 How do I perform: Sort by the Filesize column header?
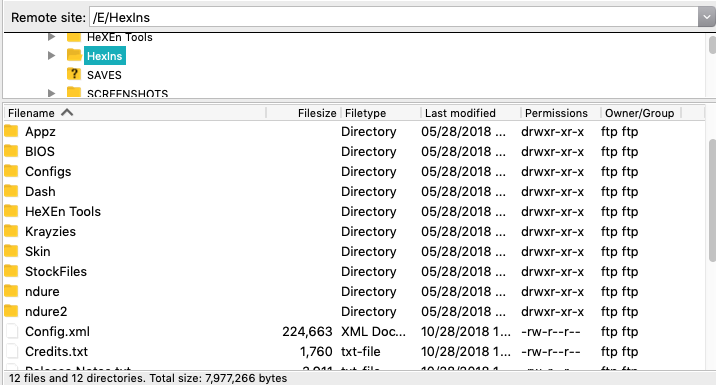pyautogui.click(x=304, y=113)
